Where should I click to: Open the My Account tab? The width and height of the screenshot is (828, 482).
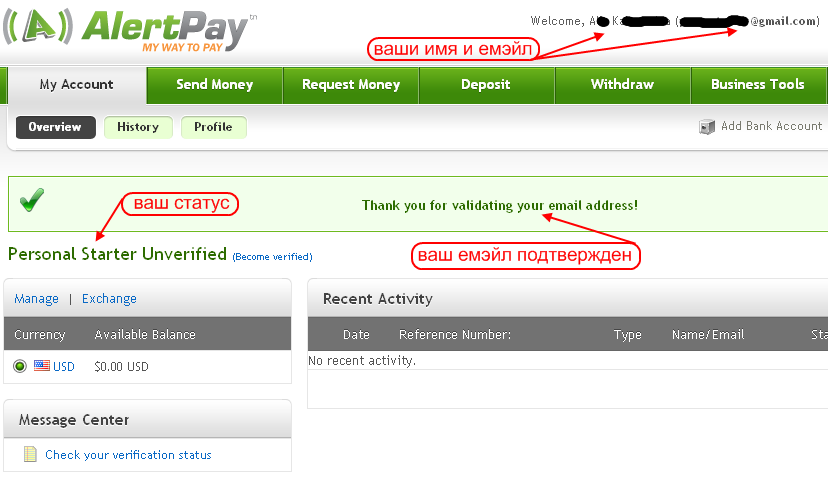[77, 85]
